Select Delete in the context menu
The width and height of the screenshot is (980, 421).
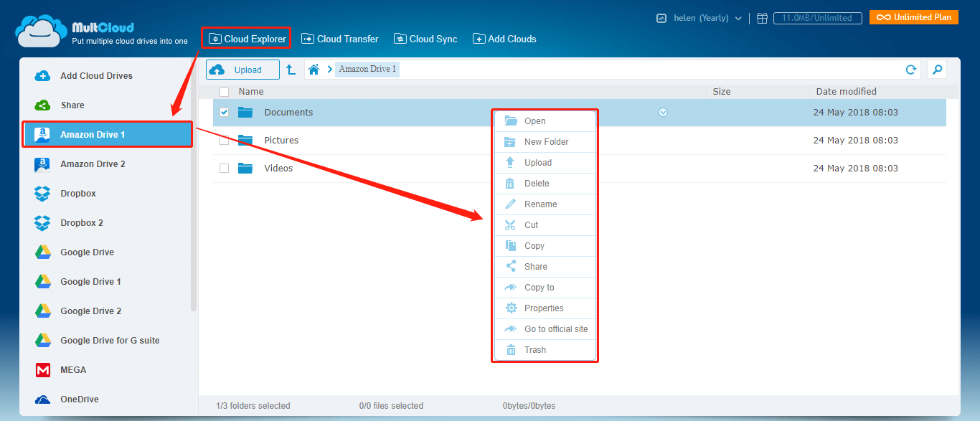point(545,184)
